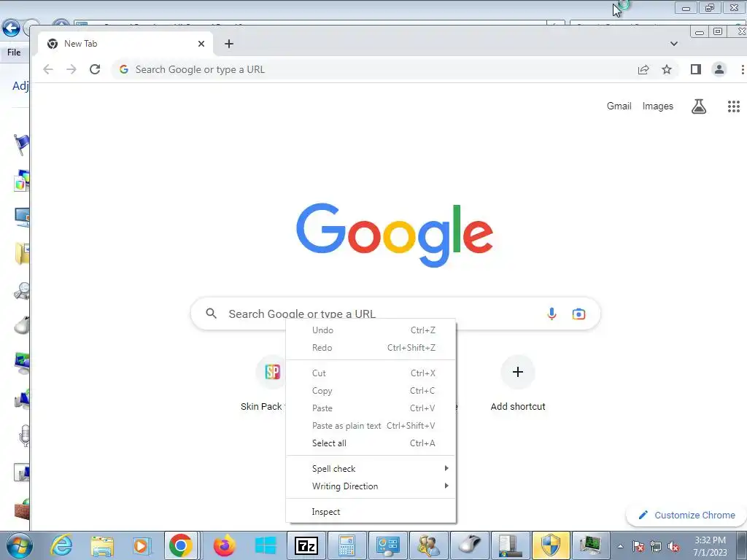Click the Cut context menu entry
The width and height of the screenshot is (747, 560).
pyautogui.click(x=371, y=373)
